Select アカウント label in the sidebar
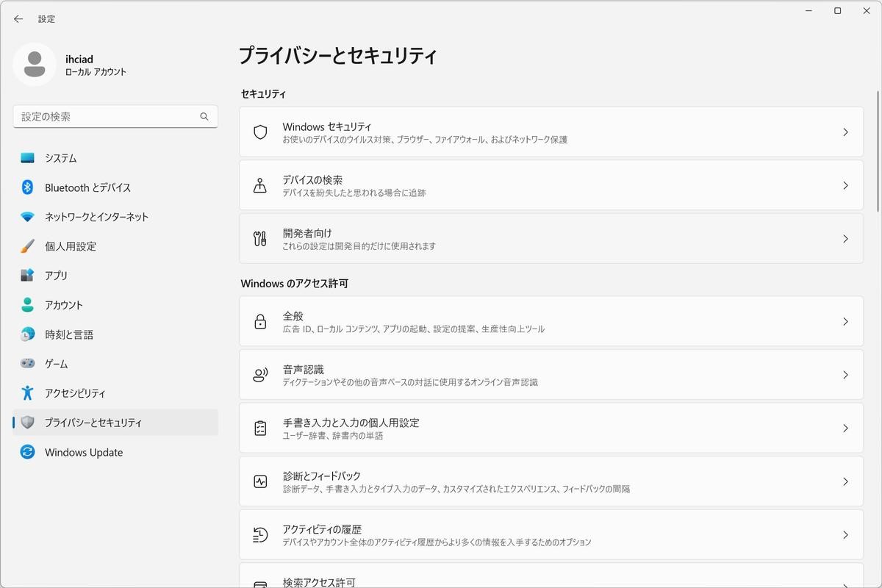882x588 pixels. (64, 305)
